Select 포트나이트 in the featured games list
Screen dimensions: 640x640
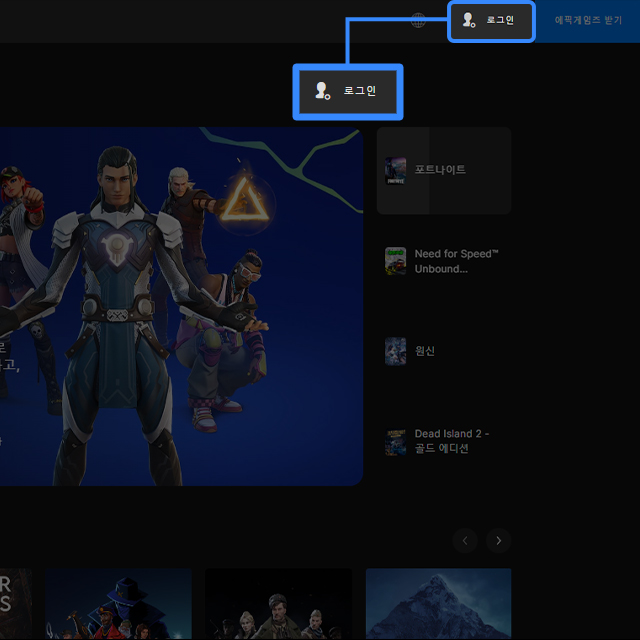click(x=441, y=170)
